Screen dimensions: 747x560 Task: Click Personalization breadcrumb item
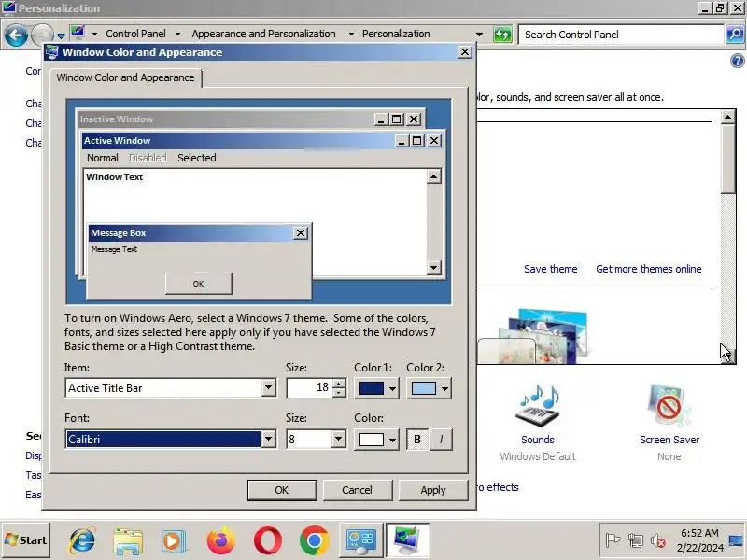pos(396,34)
